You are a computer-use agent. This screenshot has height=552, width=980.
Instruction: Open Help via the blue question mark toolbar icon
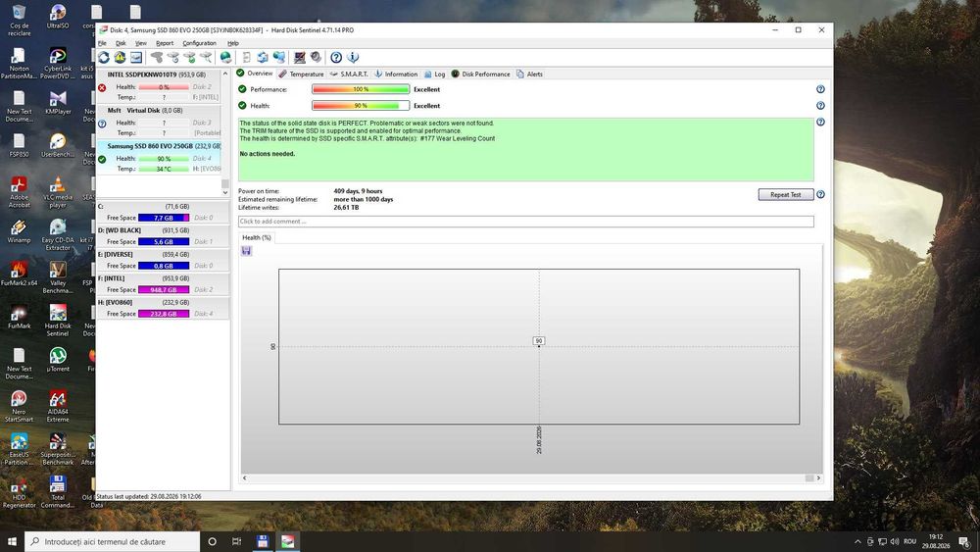tap(336, 58)
